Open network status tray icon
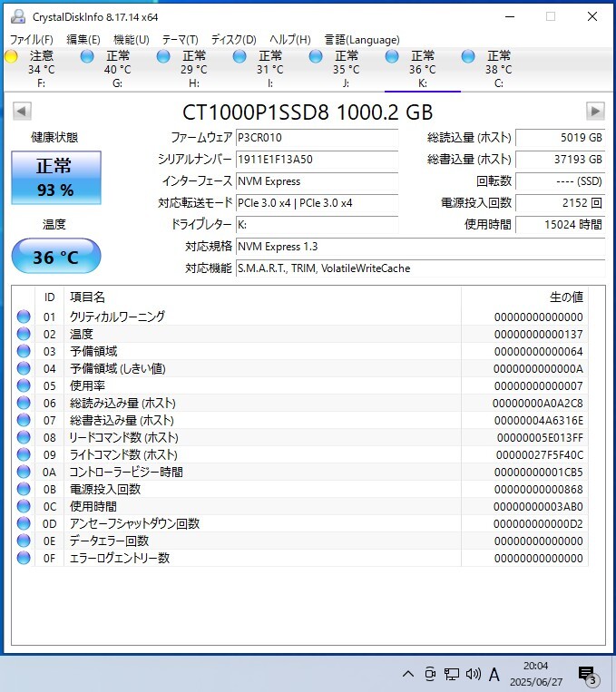Viewport: 616px width, 692px height. coord(451,674)
